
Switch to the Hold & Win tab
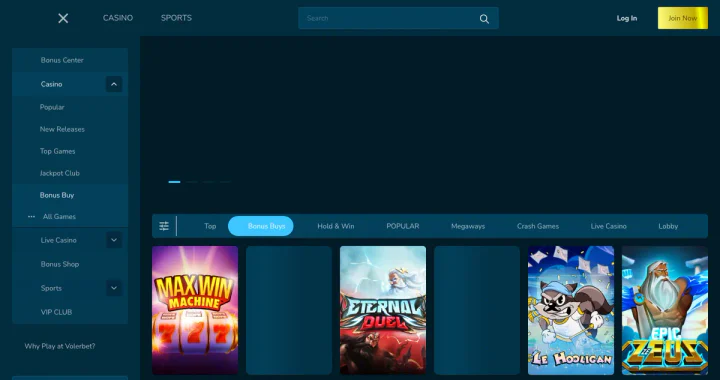[336, 226]
